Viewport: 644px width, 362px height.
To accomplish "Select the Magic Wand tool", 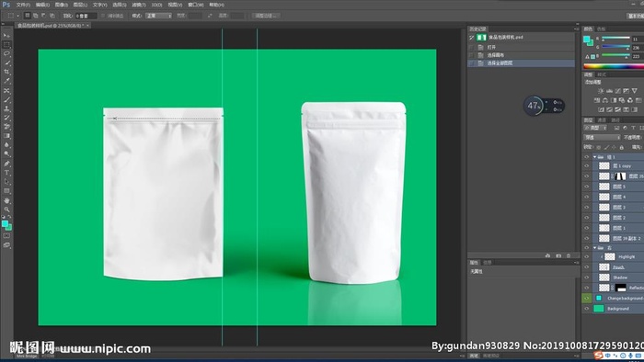I will (x=6, y=62).
